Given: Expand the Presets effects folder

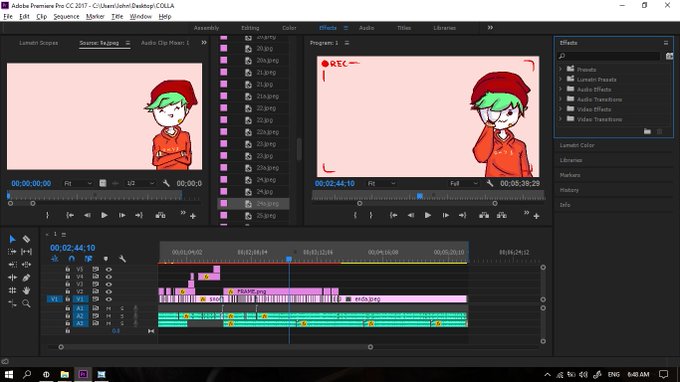Looking at the screenshot, I should point(560,69).
